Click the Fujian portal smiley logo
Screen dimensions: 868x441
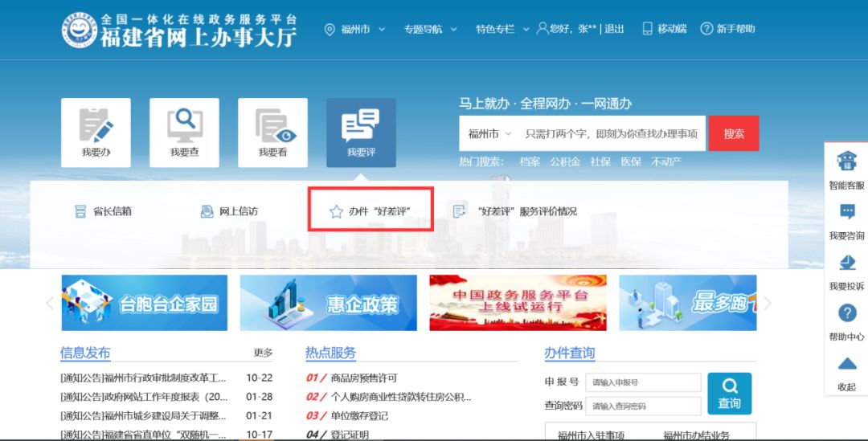pyautogui.click(x=79, y=30)
